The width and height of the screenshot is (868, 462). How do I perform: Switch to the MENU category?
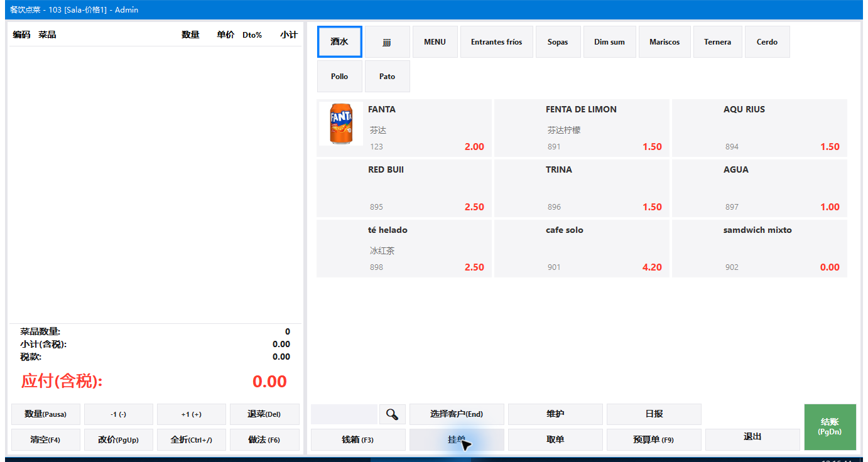pos(435,42)
